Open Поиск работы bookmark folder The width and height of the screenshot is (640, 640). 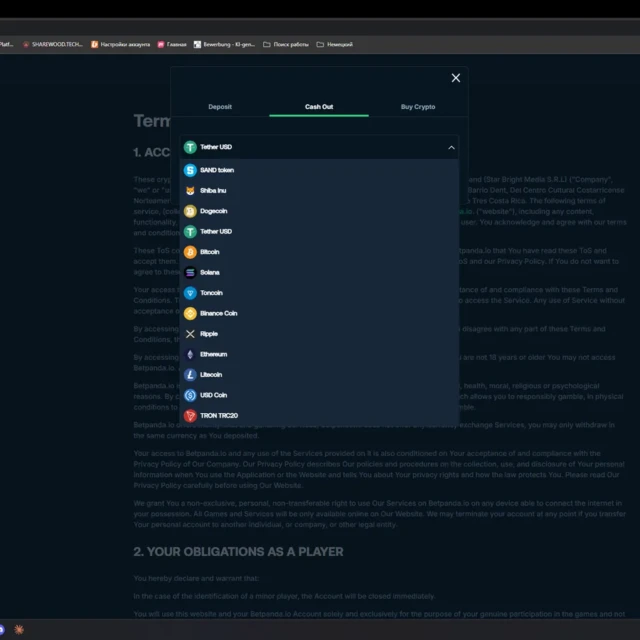point(286,44)
